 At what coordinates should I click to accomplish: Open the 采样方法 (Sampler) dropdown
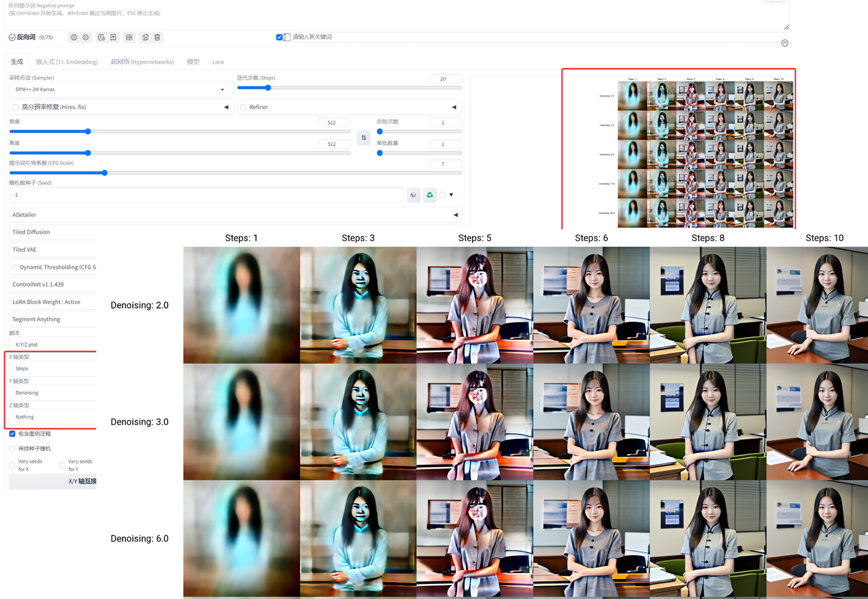click(120, 89)
